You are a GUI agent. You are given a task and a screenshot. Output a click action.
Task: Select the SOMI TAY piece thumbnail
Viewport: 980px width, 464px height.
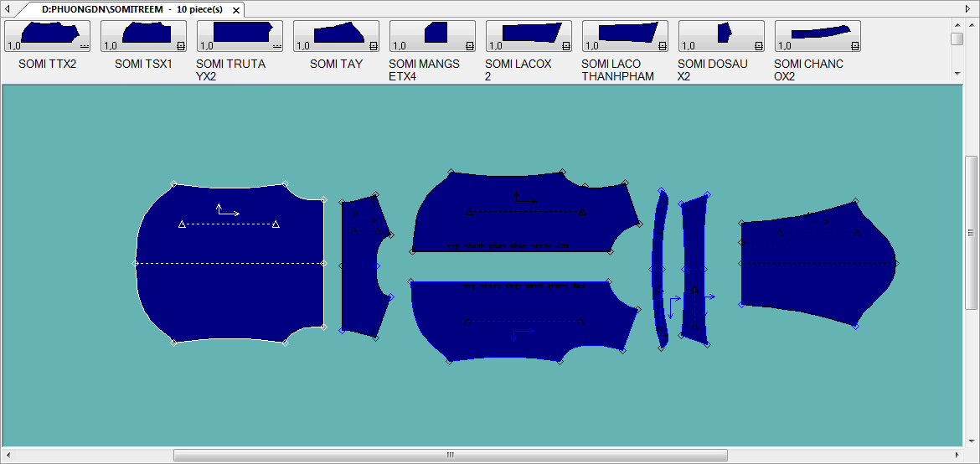click(x=336, y=36)
